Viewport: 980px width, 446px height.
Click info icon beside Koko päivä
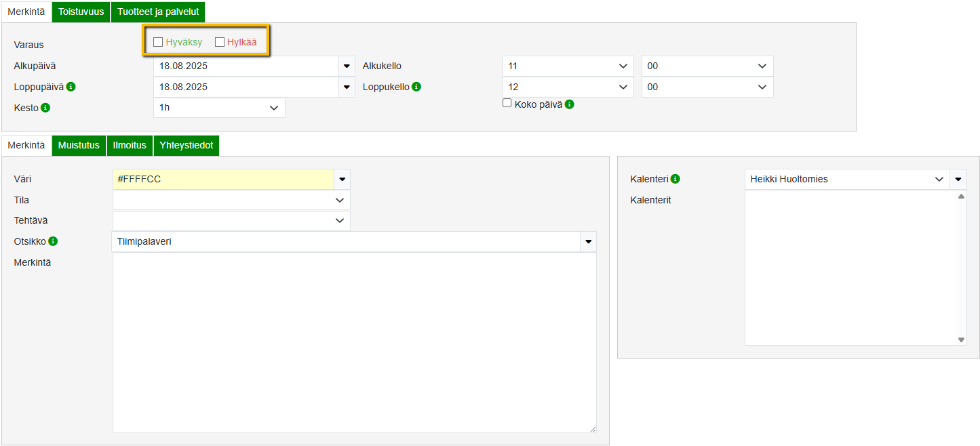pos(570,104)
